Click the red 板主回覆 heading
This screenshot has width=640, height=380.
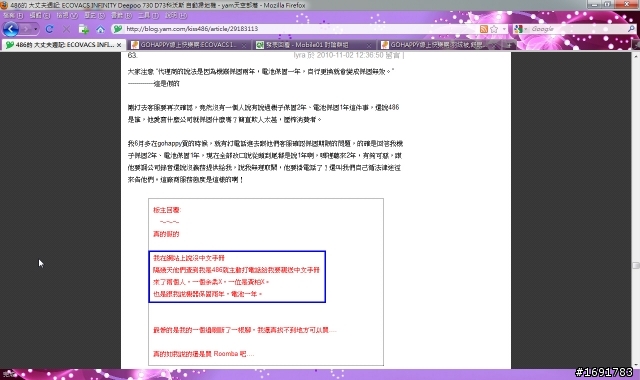click(167, 210)
